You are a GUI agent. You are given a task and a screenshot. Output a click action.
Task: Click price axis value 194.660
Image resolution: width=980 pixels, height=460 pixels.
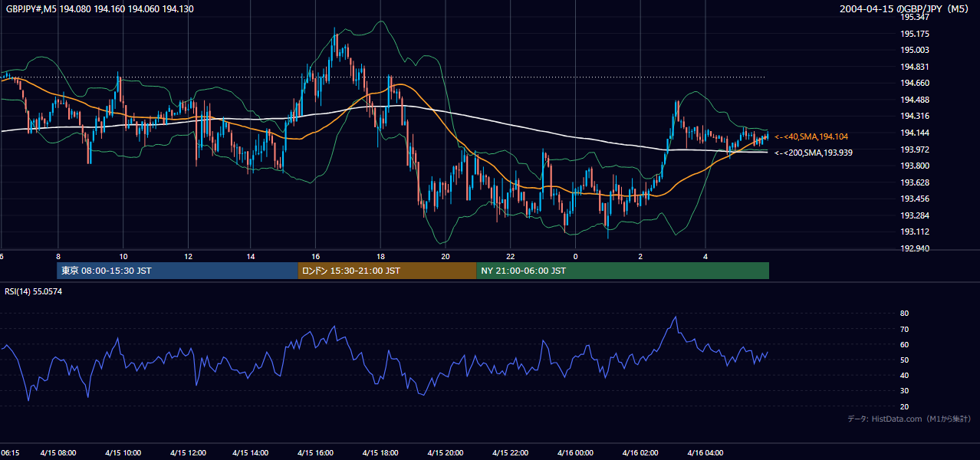click(915, 83)
